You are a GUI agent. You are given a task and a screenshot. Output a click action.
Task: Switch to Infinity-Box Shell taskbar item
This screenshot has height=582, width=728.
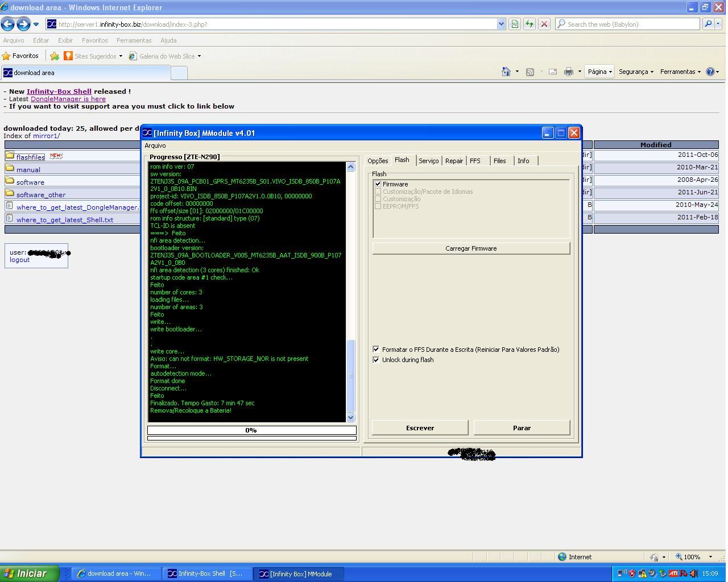207,573
